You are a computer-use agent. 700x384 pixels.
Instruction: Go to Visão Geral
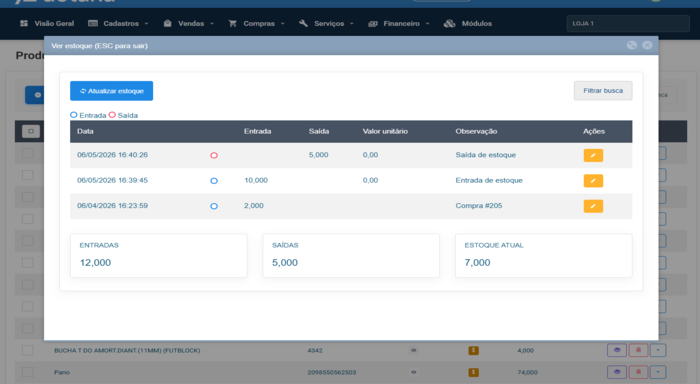pyautogui.click(x=47, y=23)
